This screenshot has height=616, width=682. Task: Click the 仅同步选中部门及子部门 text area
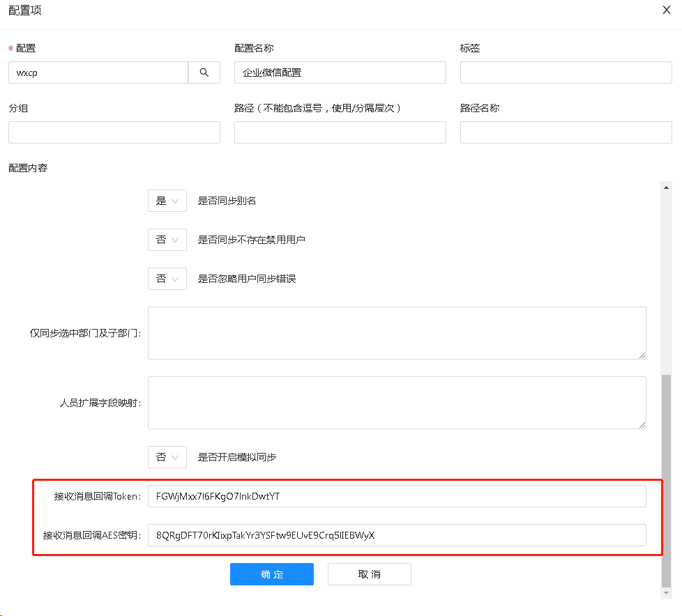pos(397,333)
